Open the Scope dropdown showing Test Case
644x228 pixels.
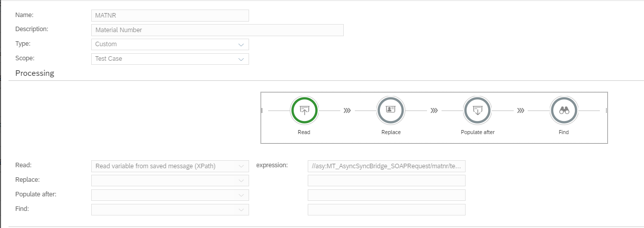tap(170, 59)
